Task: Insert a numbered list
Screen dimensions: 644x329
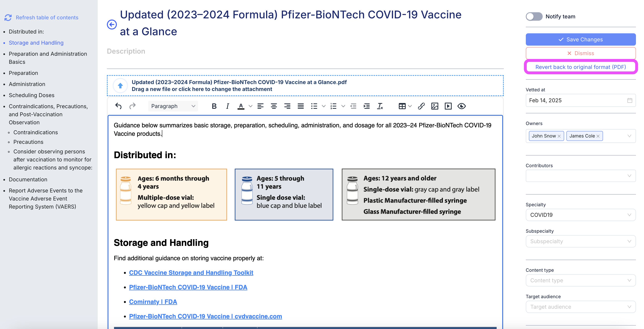Action: point(333,106)
